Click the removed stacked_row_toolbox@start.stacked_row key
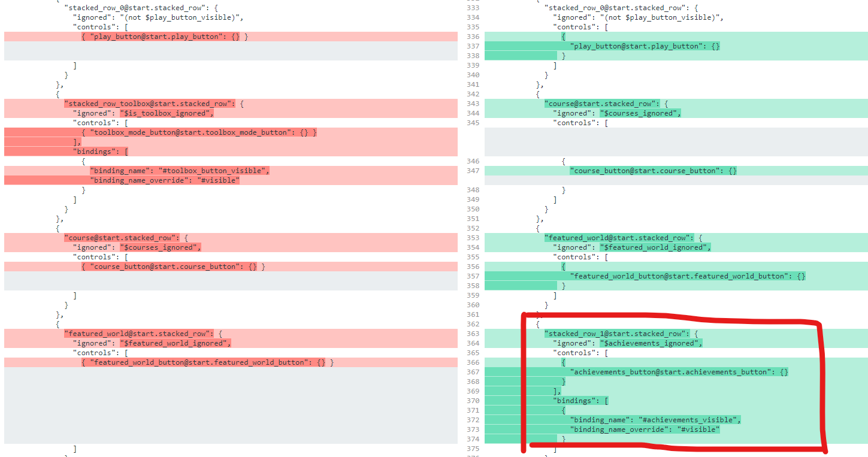The image size is (868, 457). 150,104
